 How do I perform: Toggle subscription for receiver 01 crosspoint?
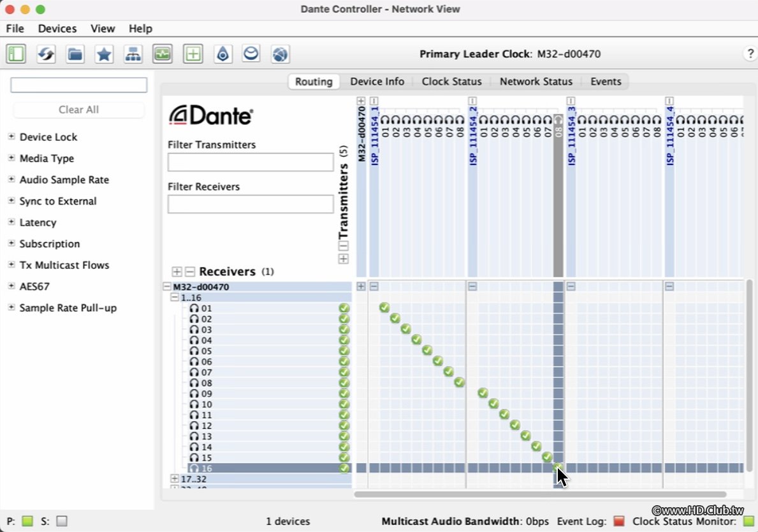point(384,307)
